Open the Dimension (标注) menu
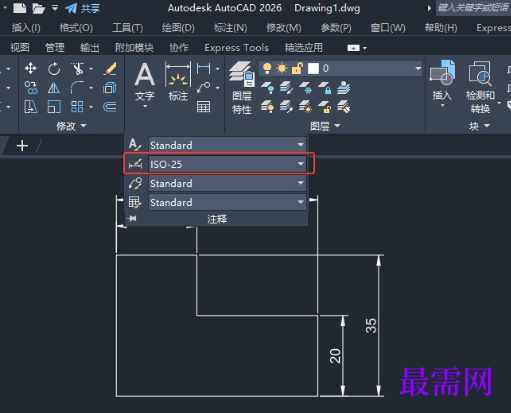Image resolution: width=511 pixels, height=413 pixels. pyautogui.click(x=230, y=28)
